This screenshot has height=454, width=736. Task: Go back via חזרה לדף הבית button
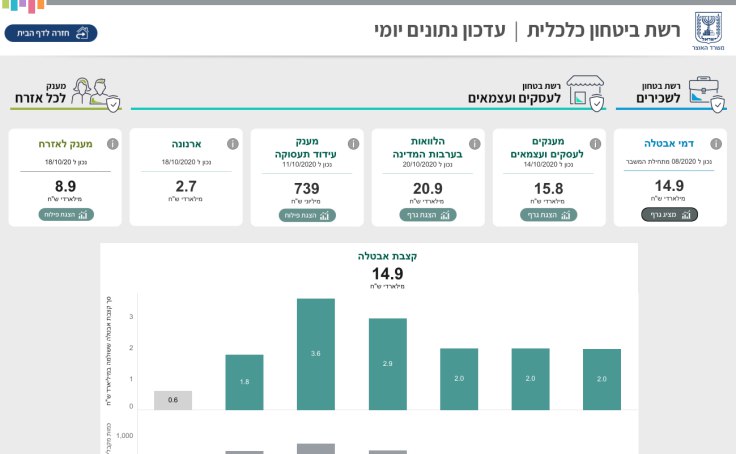pos(51,33)
